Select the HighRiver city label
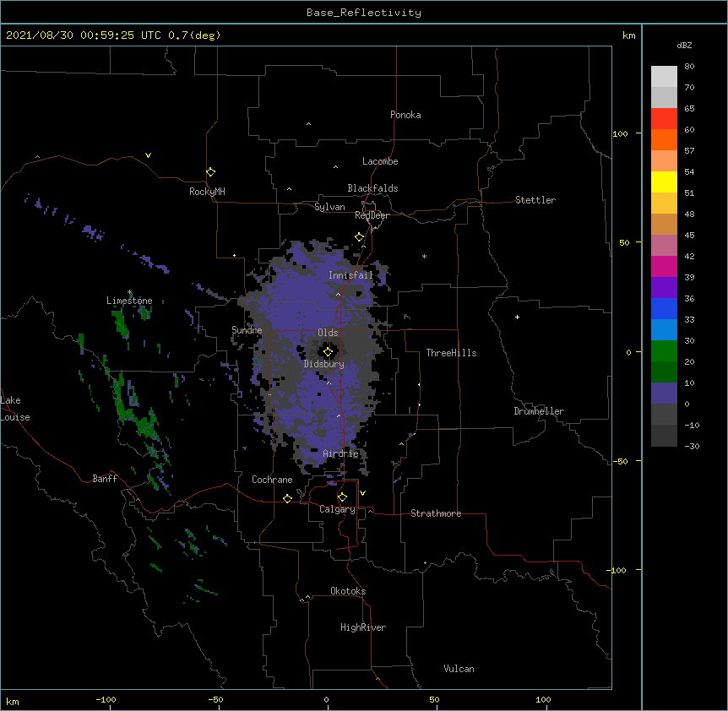The image size is (728, 711). pos(363,627)
